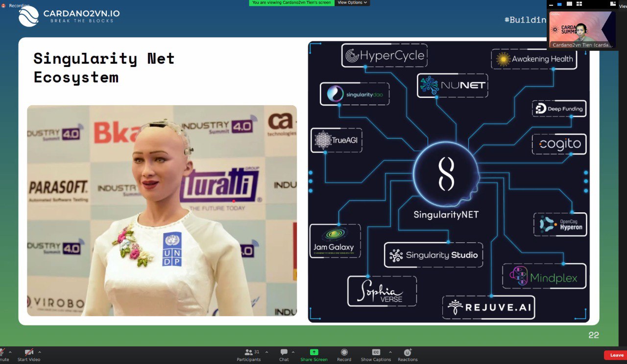This screenshot has width=627, height=364.
Task: Switch thumbnails to grid view
Action: (579, 4)
